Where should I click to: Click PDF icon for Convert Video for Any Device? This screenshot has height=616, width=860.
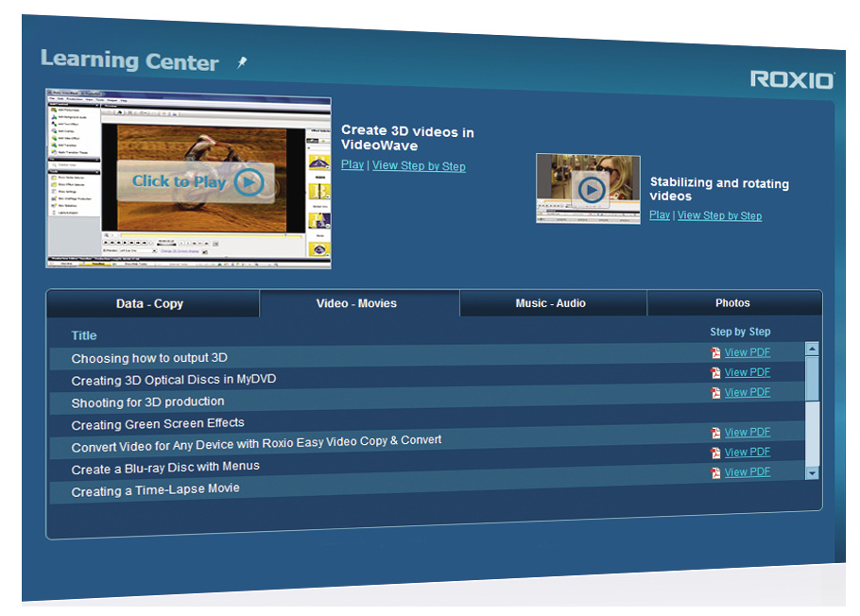[715, 433]
